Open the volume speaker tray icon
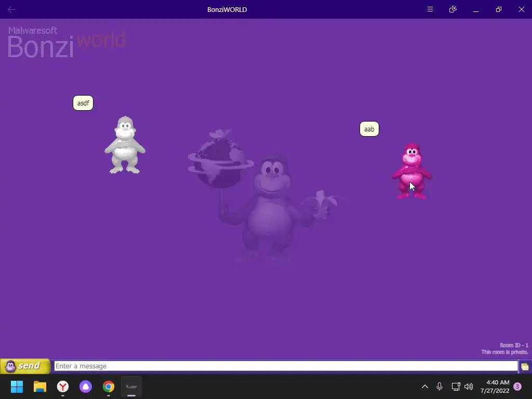The height and width of the screenshot is (399, 532). (x=469, y=387)
